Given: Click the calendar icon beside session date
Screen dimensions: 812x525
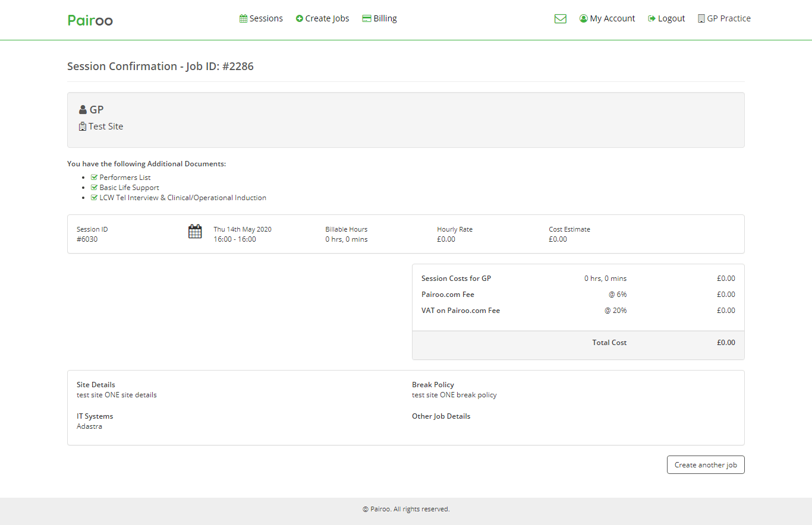Looking at the screenshot, I should pos(195,232).
